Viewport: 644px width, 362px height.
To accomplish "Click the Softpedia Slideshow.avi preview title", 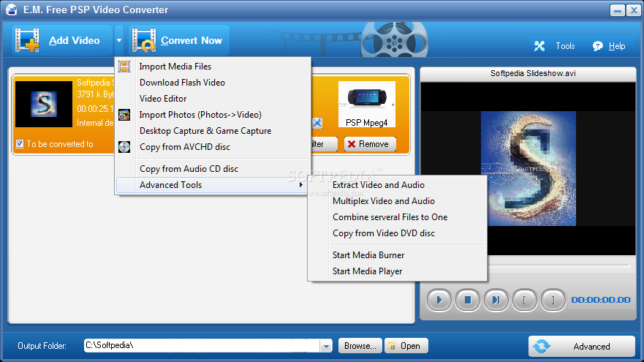I will 533,74.
